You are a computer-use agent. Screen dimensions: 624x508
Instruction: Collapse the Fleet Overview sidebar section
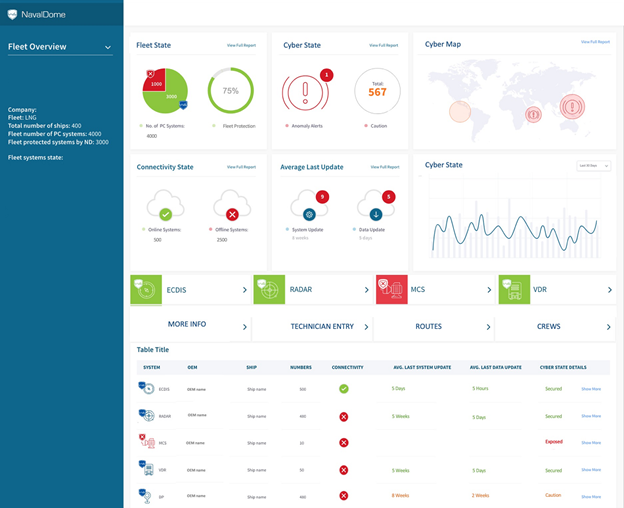point(108,47)
